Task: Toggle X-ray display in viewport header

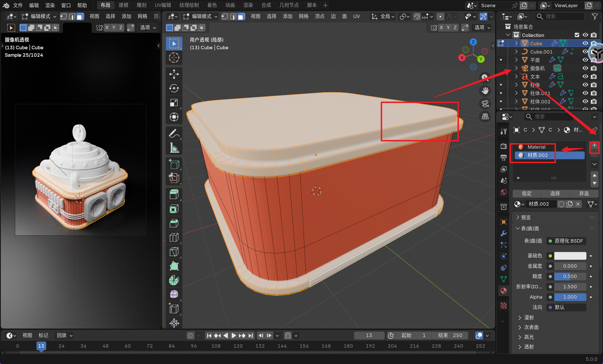Action: coord(483,17)
